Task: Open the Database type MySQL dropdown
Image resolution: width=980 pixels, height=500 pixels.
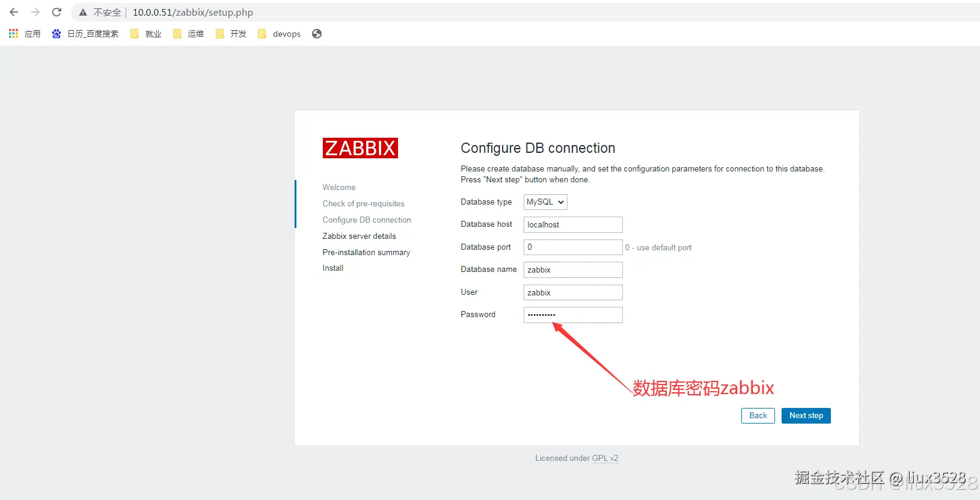Action: [545, 202]
